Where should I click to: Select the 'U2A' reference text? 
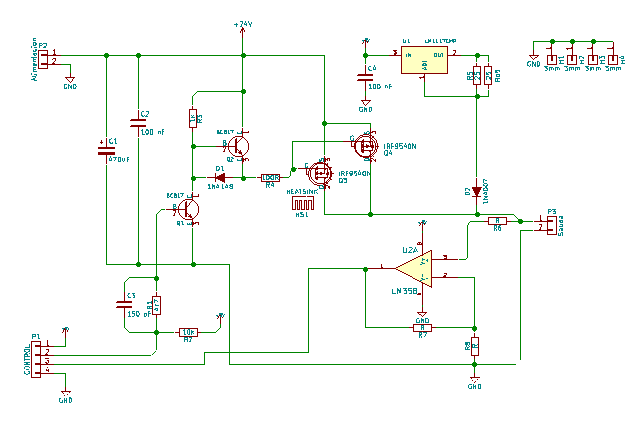[410, 250]
